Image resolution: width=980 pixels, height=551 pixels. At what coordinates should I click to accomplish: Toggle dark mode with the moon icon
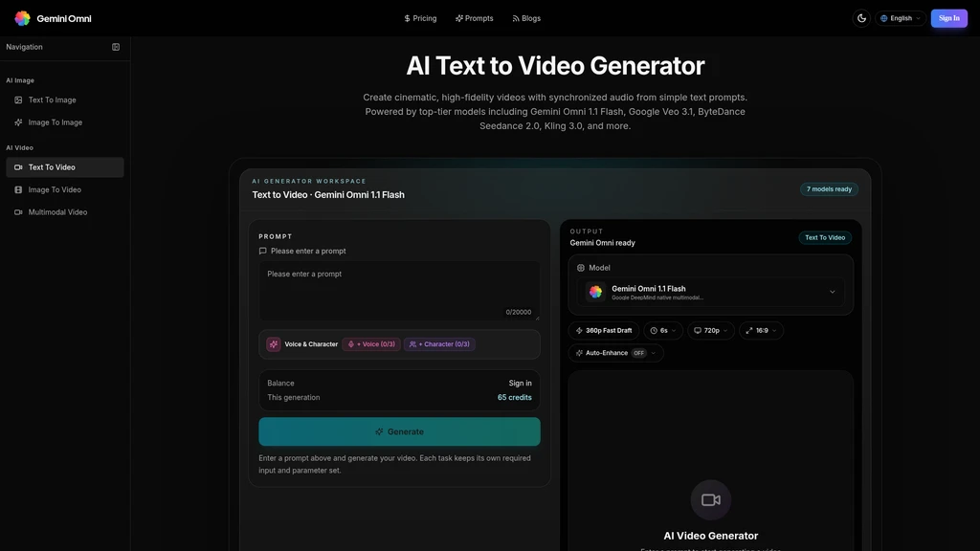(x=861, y=18)
